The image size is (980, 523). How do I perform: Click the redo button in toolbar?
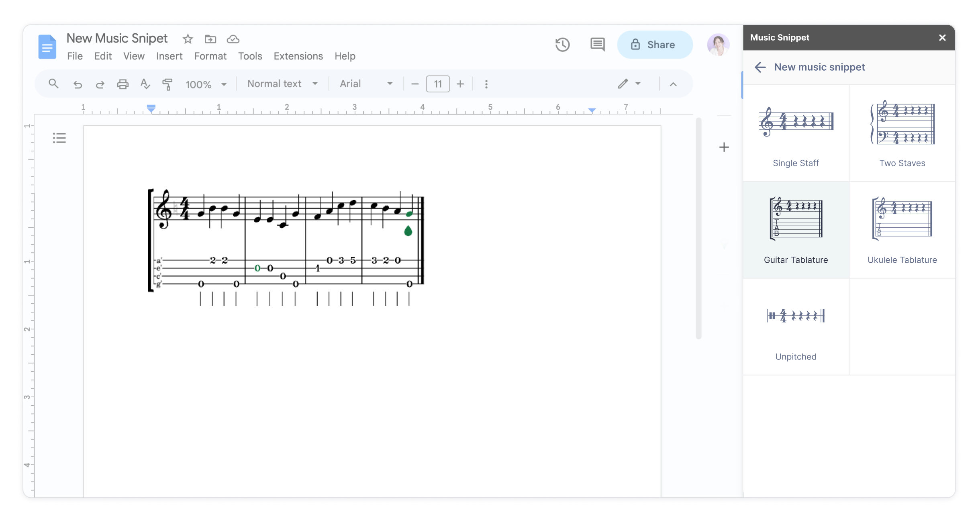pyautogui.click(x=99, y=84)
